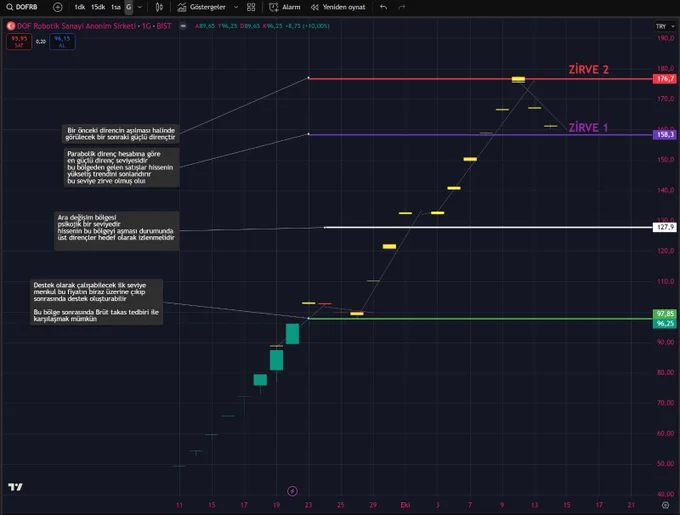
Task: Create an alert with the Alarm button
Action: pyautogui.click(x=285, y=7)
